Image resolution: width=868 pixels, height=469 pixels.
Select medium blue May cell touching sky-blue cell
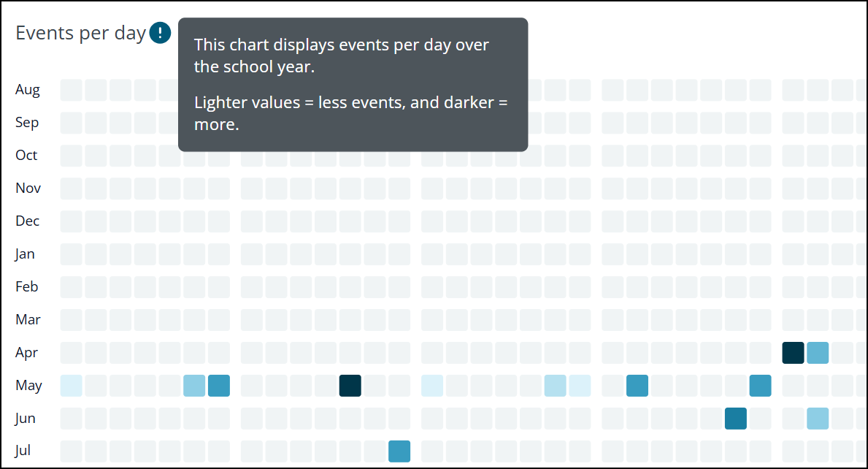tap(219, 386)
